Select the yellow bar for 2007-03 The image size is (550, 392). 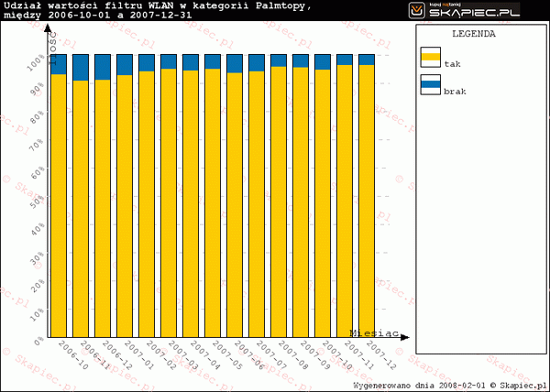point(169,202)
